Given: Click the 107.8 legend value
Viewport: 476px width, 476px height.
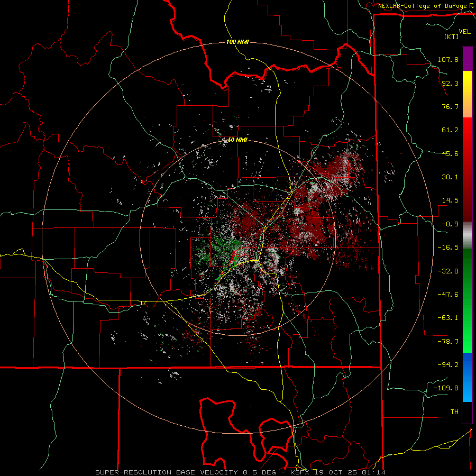Looking at the screenshot, I should [448, 59].
